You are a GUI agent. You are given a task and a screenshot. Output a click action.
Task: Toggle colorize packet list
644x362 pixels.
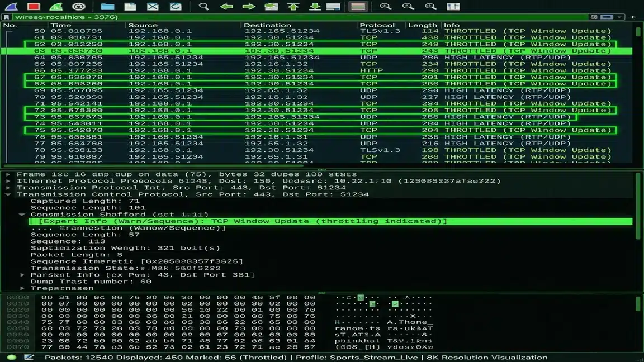point(358,7)
